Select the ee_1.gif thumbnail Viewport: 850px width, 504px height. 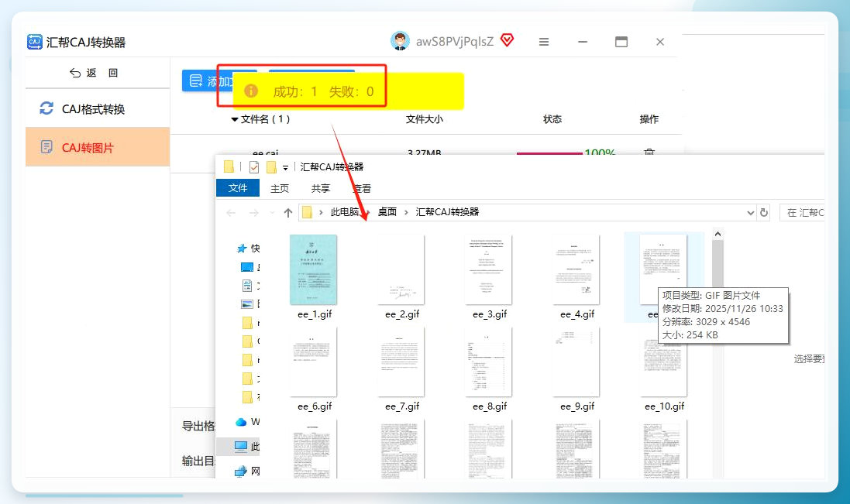click(x=313, y=269)
